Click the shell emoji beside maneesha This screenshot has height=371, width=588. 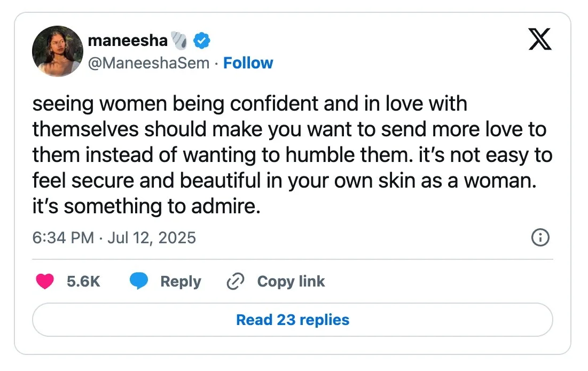(178, 40)
